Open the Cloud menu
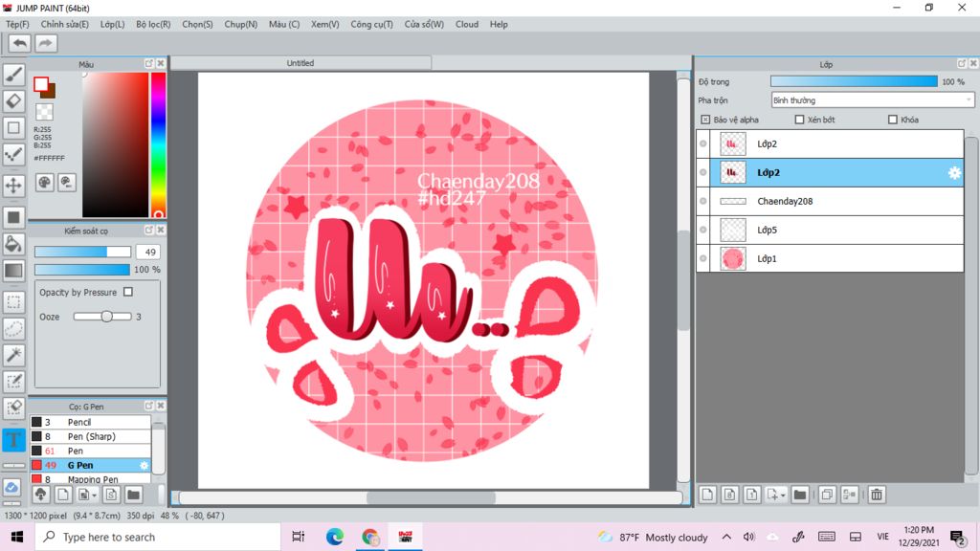This screenshot has height=551, width=980. click(467, 24)
